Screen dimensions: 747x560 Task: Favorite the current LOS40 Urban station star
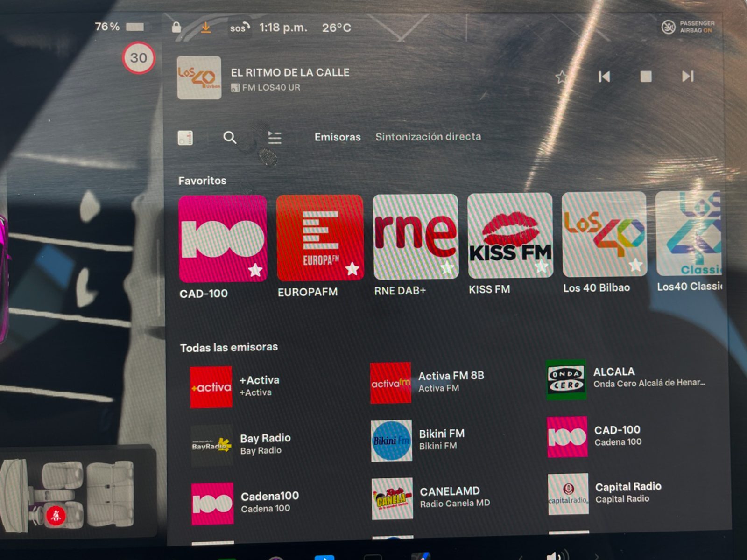point(562,77)
